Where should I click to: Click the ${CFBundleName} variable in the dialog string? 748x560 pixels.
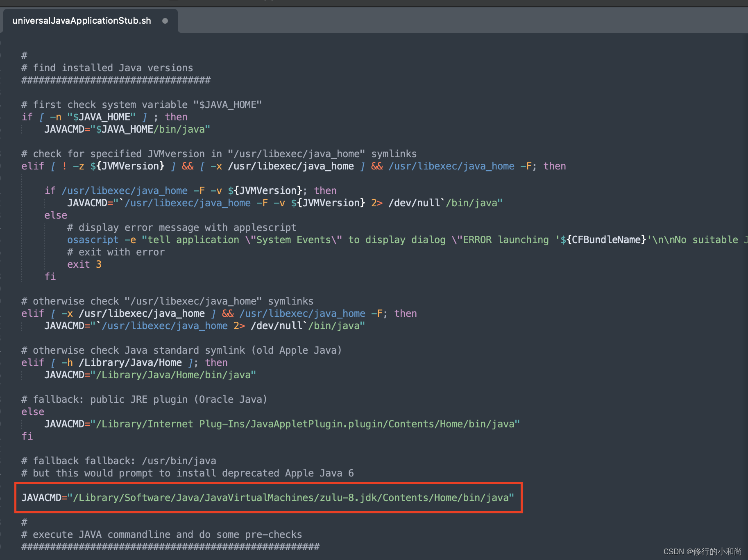[602, 239]
